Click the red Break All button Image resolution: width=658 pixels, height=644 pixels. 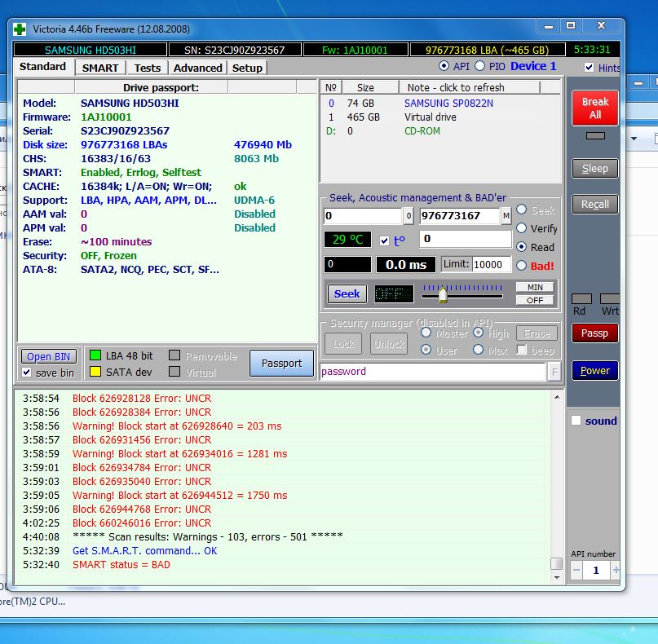click(x=594, y=108)
